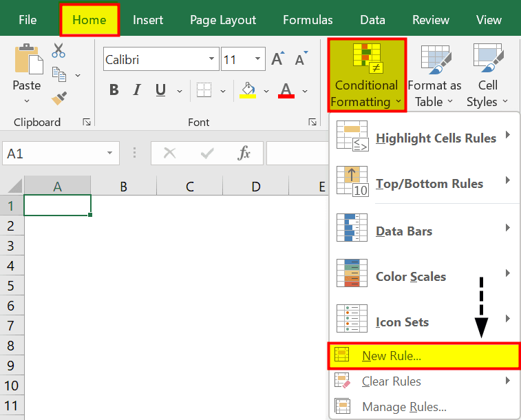This screenshot has height=420, width=521.
Task: Select column C header
Action: [x=189, y=186]
